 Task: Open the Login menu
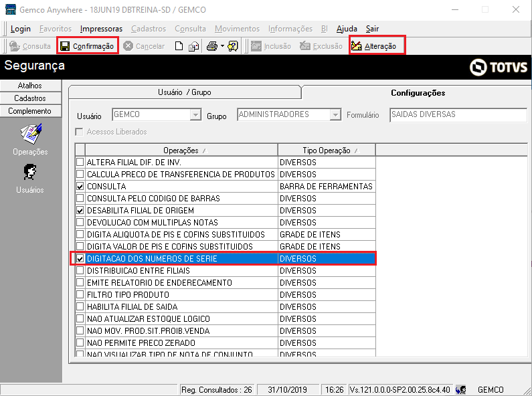20,29
